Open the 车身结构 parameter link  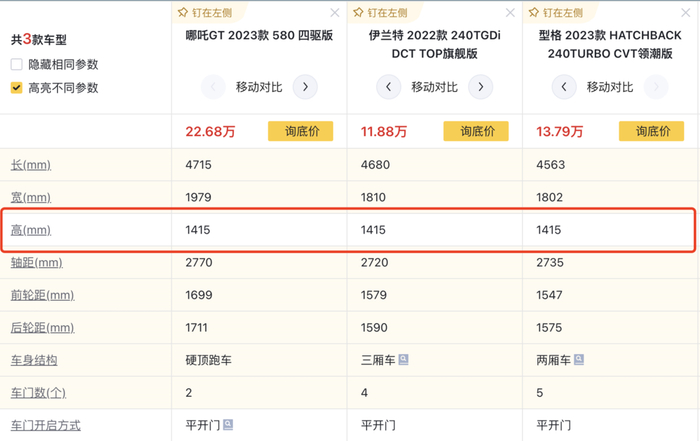tap(32, 360)
